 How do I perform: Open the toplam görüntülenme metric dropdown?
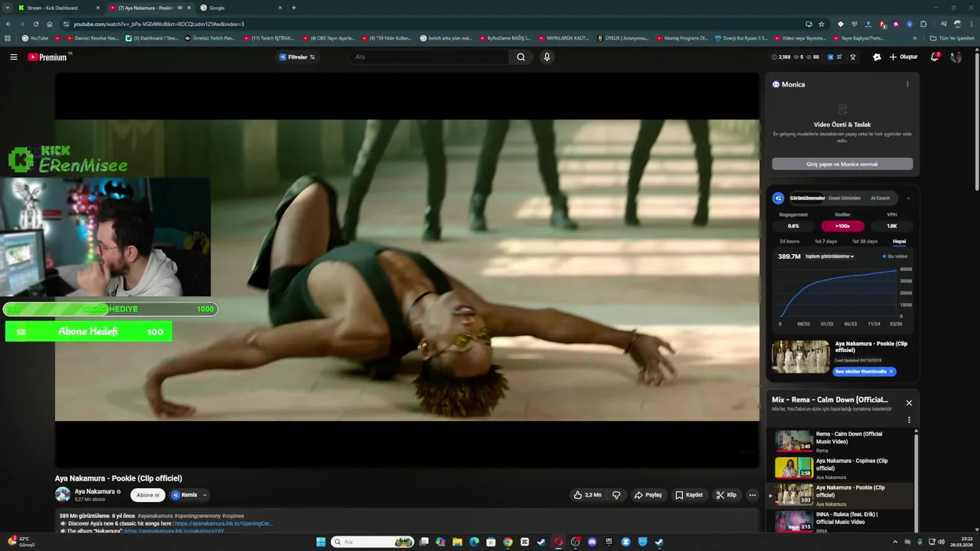[830, 256]
